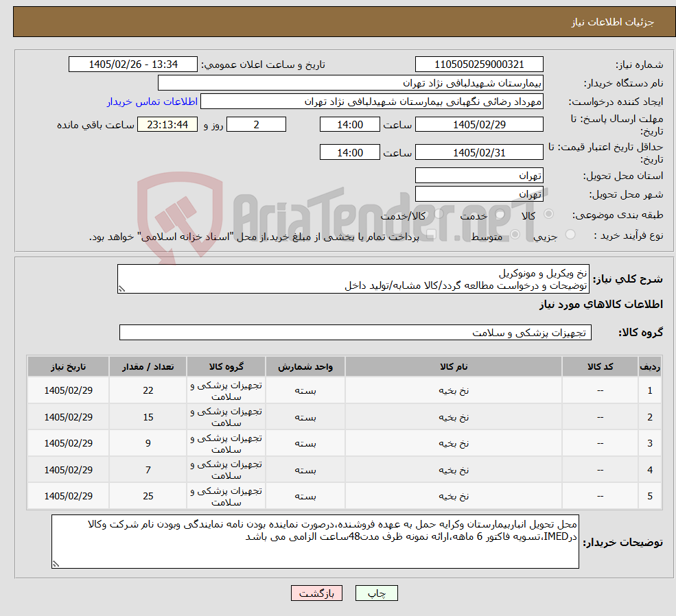Image resolution: width=676 pixels, height=616 pixels.
Task: Click quantity 7 in row 4
Action: (148, 471)
